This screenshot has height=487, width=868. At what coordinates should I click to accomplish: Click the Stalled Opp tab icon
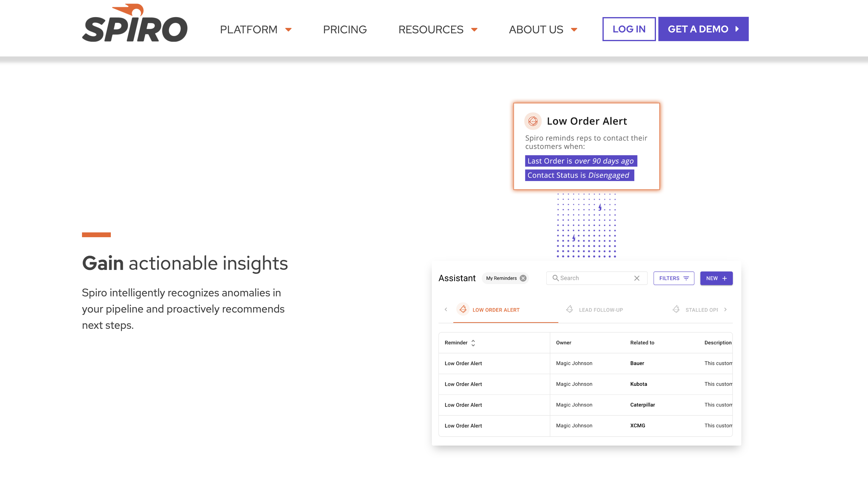tap(676, 309)
